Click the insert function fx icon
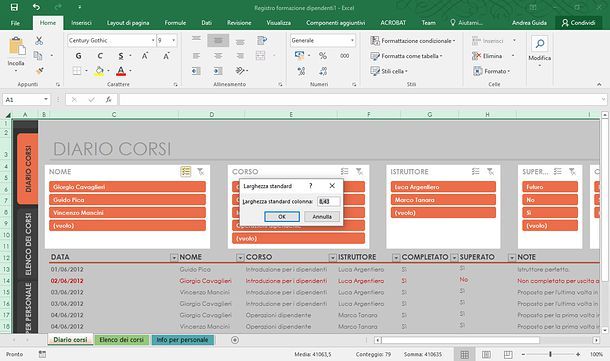Image resolution: width=610 pixels, height=361 pixels. click(x=109, y=100)
